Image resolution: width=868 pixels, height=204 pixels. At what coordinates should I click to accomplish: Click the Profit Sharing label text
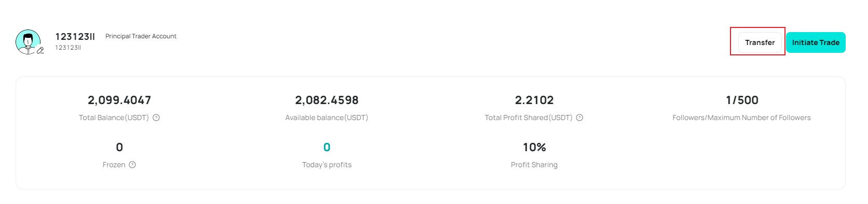pyautogui.click(x=534, y=165)
